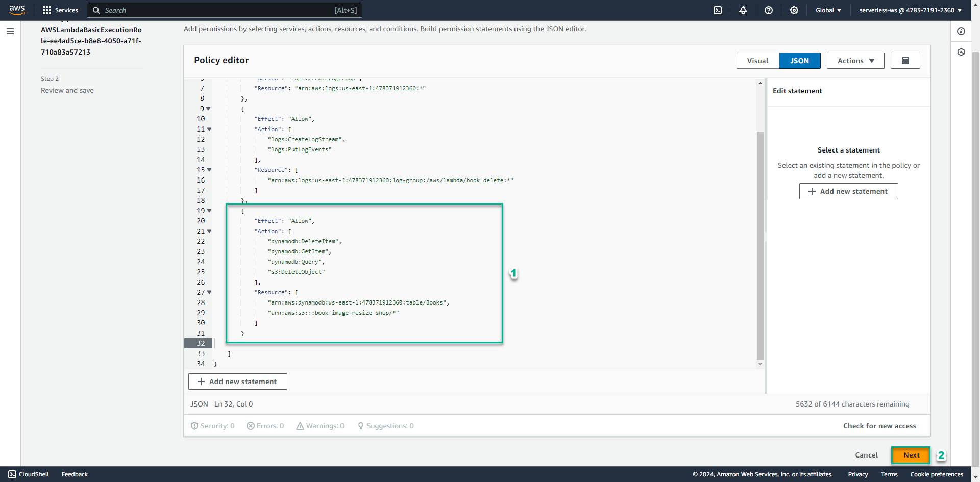The height and width of the screenshot is (482, 980).
Task: Open the Feedback link in footer
Action: pyautogui.click(x=75, y=474)
